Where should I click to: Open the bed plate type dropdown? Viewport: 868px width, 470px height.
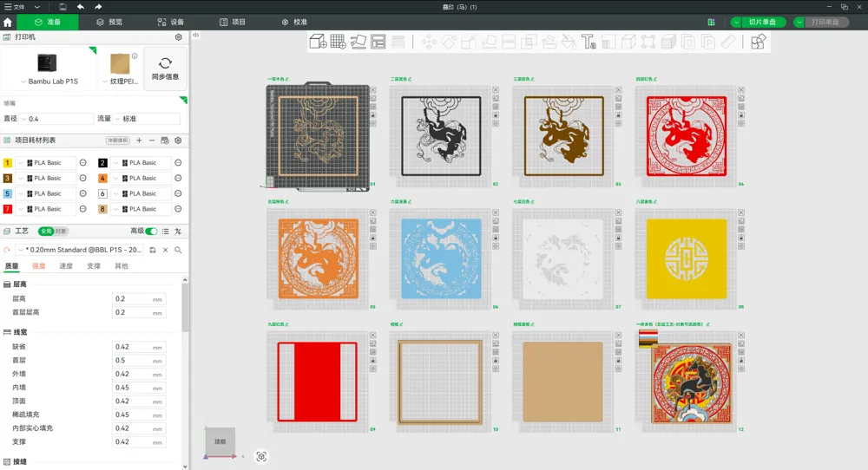tap(120, 82)
